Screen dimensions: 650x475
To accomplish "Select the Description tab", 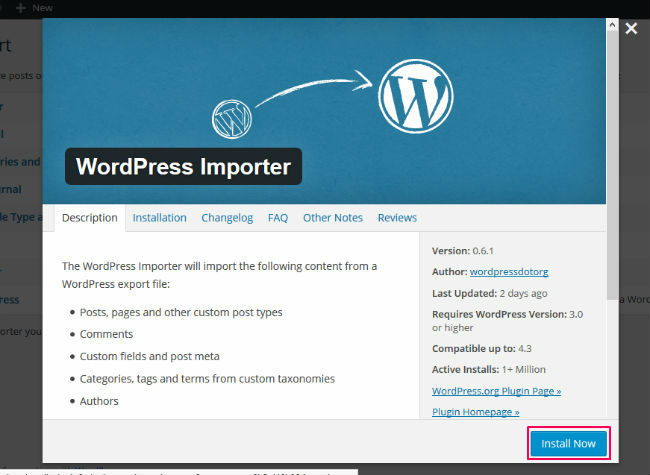I will click(90, 218).
